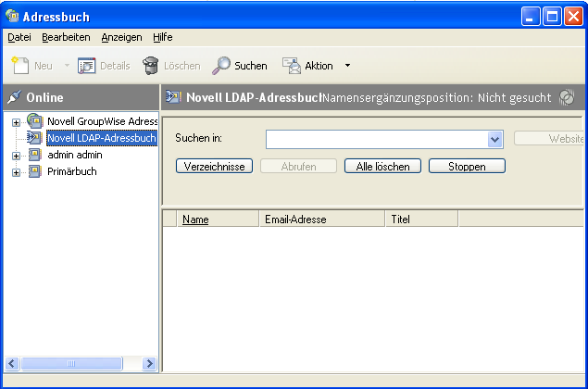The image size is (588, 389).
Task: Select Primärbuch in tree
Action: tap(72, 171)
